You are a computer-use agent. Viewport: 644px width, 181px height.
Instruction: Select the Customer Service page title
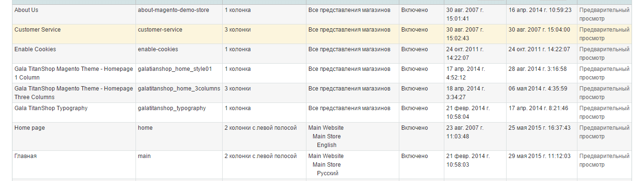(37, 30)
